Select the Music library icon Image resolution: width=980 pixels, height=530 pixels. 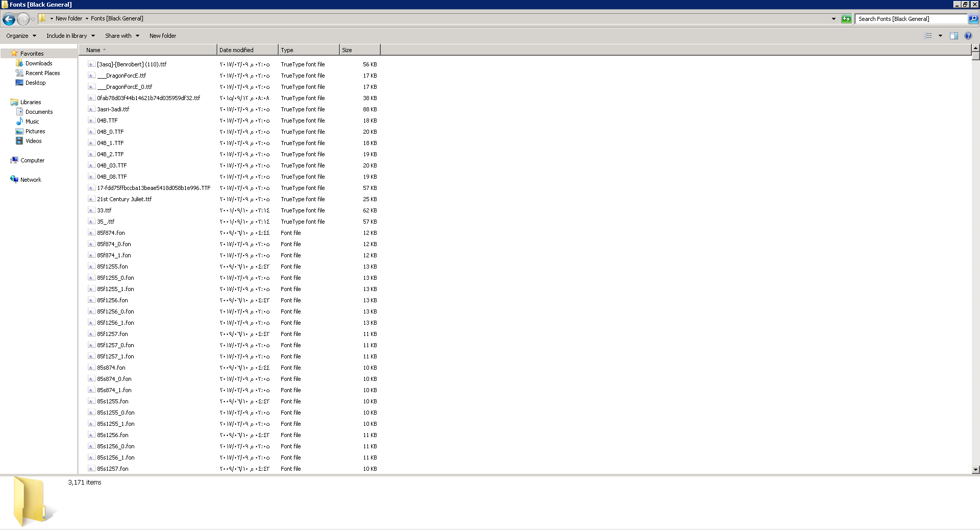pos(20,122)
